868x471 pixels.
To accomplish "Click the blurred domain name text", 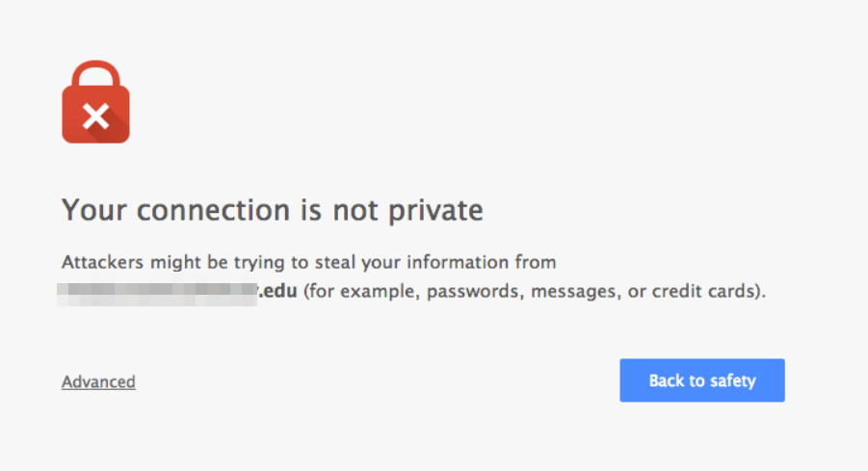I will tap(157, 294).
